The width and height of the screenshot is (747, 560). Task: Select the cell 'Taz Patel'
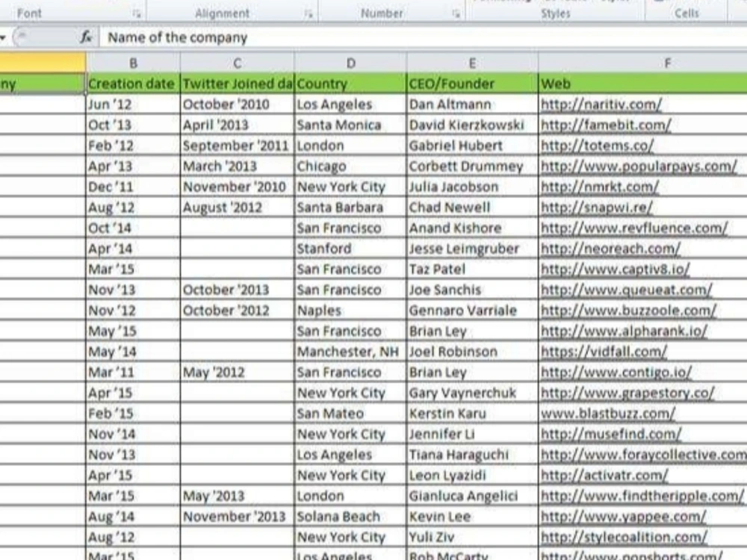click(472, 269)
